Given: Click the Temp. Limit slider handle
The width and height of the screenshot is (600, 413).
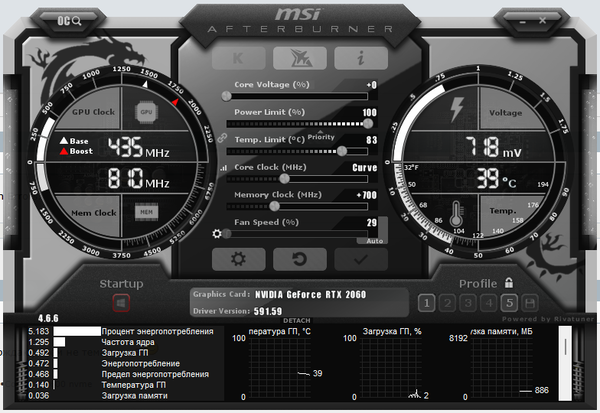Looking at the screenshot, I should point(342,151).
